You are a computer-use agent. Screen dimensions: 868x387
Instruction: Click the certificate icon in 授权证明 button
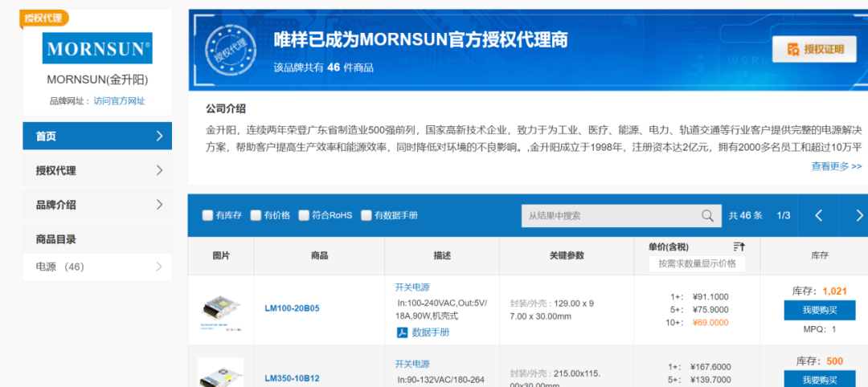793,49
